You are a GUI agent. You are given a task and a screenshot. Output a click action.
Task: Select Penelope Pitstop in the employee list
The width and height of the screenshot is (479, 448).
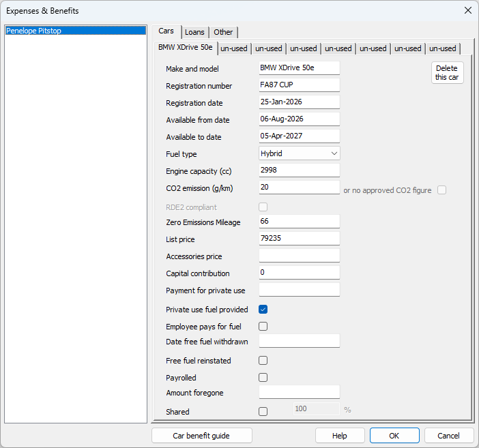[75, 31]
